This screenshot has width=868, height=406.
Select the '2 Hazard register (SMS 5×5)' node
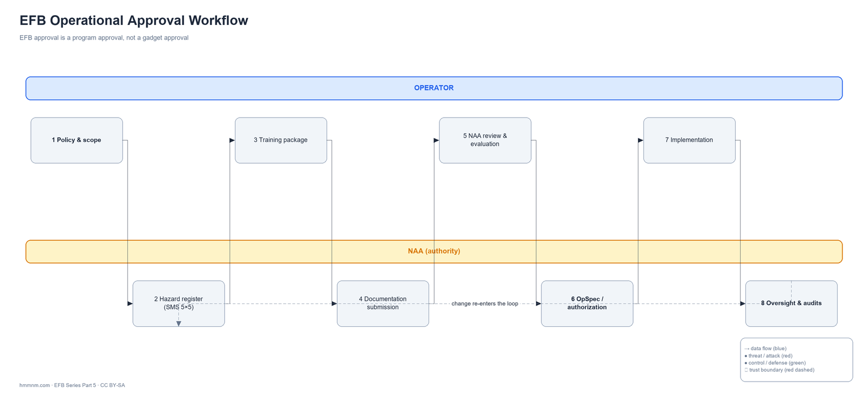(178, 304)
